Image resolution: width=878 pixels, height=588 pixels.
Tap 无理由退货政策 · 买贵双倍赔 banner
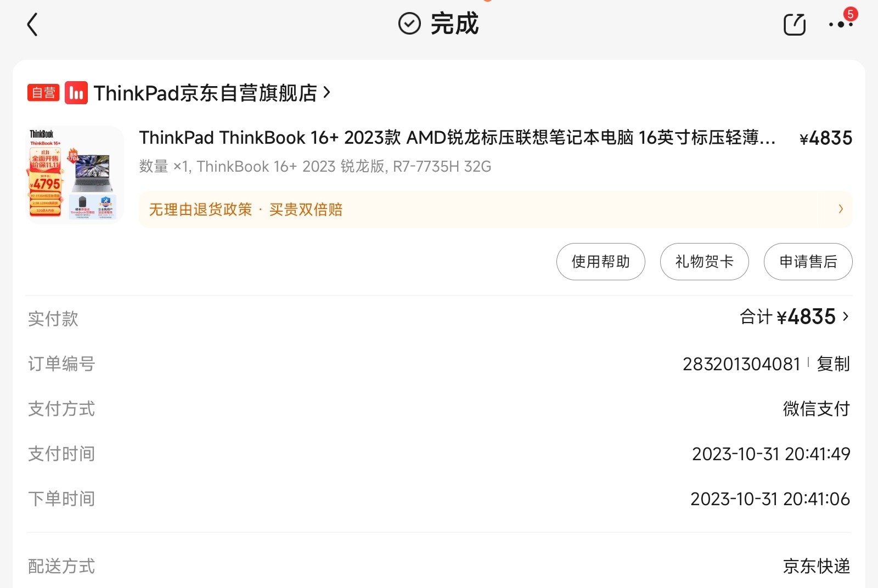pyautogui.click(x=496, y=210)
